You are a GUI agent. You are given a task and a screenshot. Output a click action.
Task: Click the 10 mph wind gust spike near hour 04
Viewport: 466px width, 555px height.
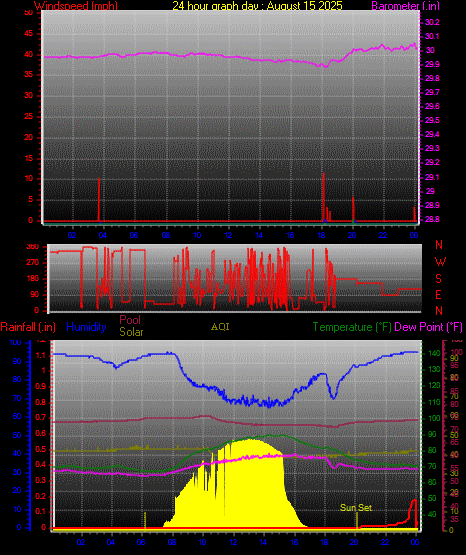point(99,199)
